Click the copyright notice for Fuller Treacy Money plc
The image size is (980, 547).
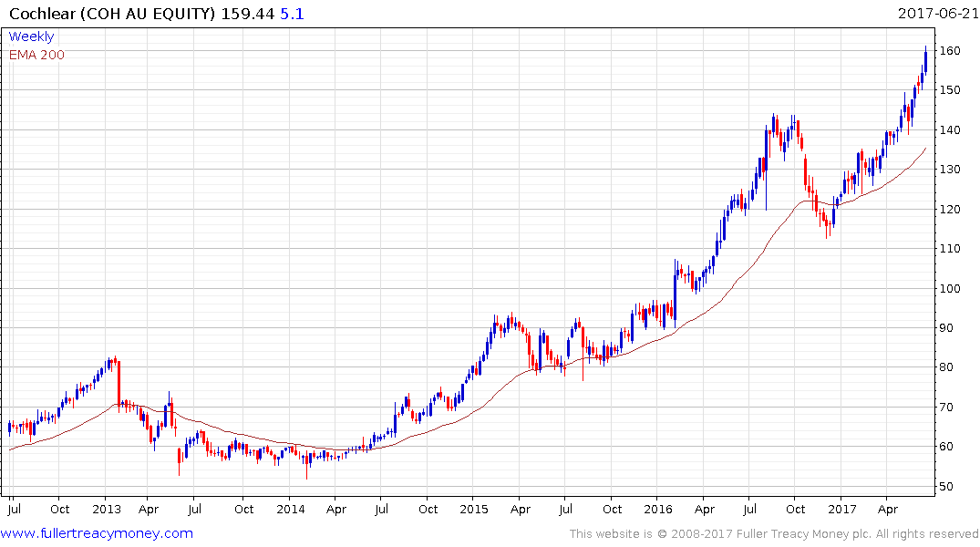(774, 534)
